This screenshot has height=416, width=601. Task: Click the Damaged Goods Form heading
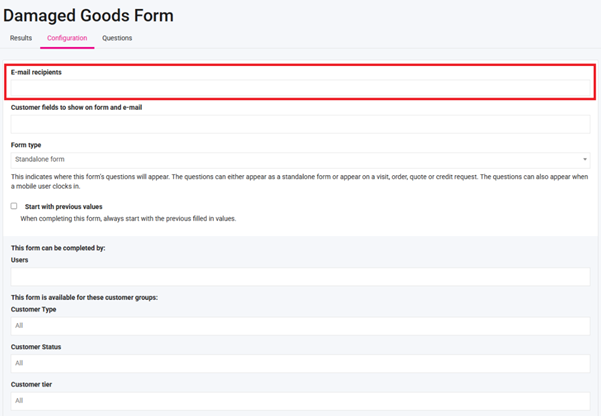88,15
